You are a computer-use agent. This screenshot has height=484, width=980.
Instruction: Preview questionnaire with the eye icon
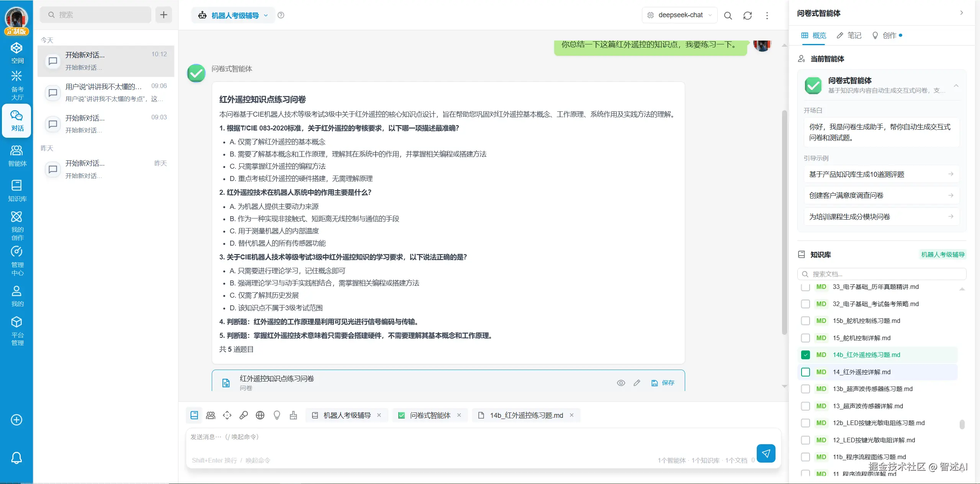click(621, 383)
